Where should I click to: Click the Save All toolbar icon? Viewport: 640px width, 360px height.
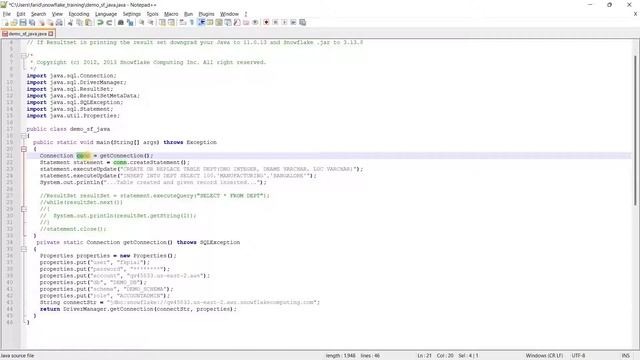[x=32, y=22]
